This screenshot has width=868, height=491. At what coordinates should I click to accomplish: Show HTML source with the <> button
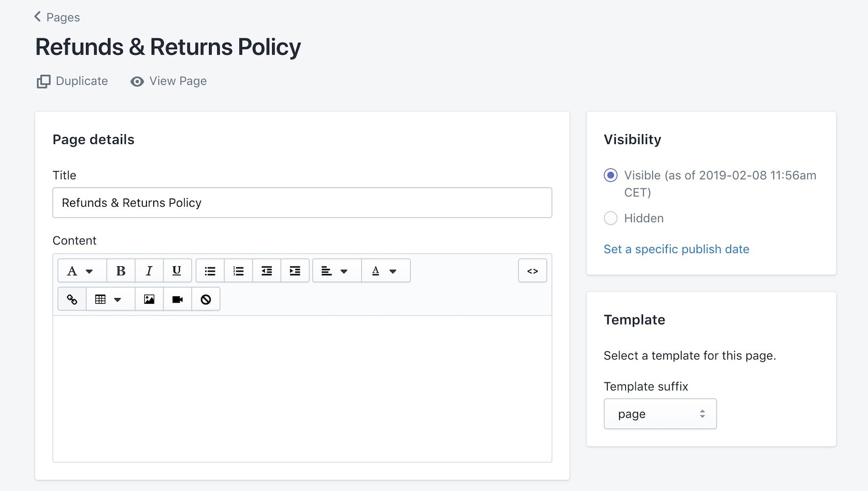(x=532, y=271)
